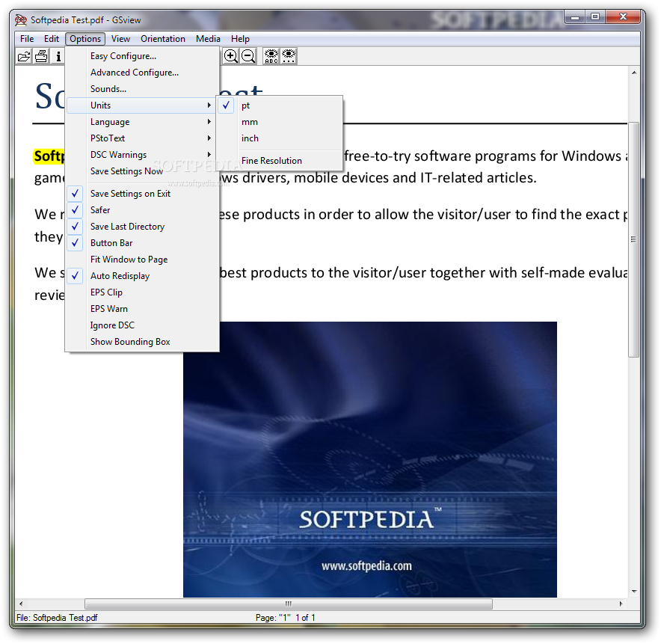661x644 pixels.
Task: Select pt as measurement unit
Action: (280, 105)
